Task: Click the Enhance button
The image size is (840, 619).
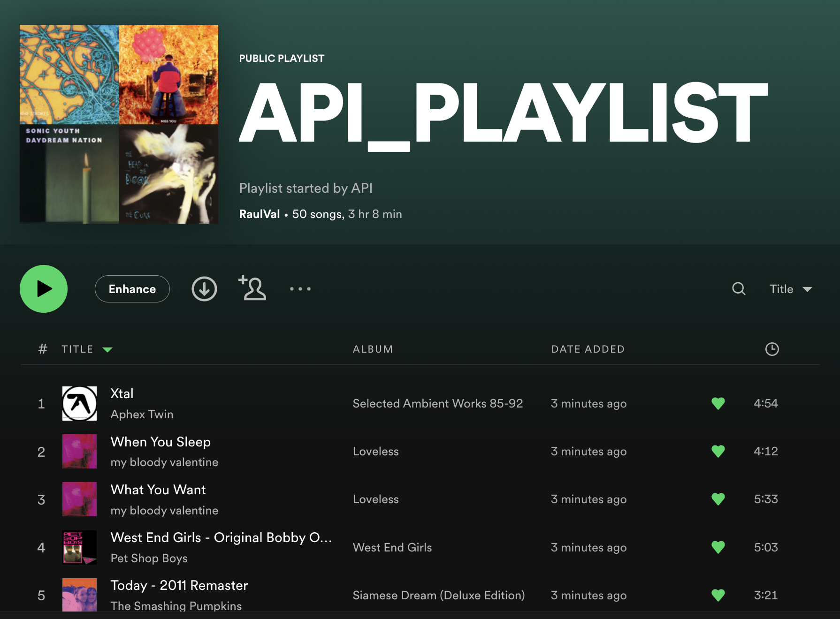Action: [x=132, y=289]
